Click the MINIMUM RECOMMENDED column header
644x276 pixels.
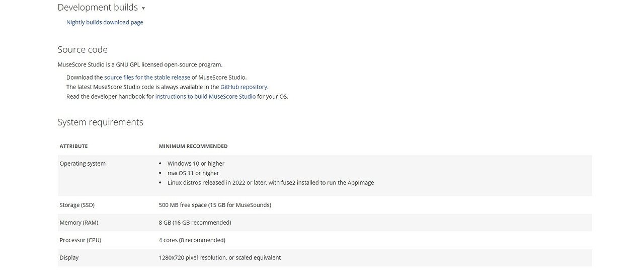193,147
